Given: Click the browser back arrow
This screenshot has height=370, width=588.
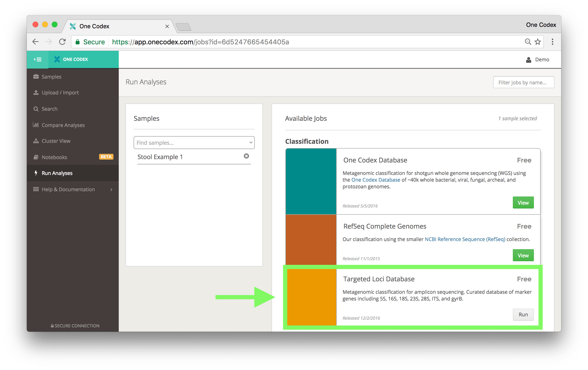Looking at the screenshot, I should tap(36, 41).
